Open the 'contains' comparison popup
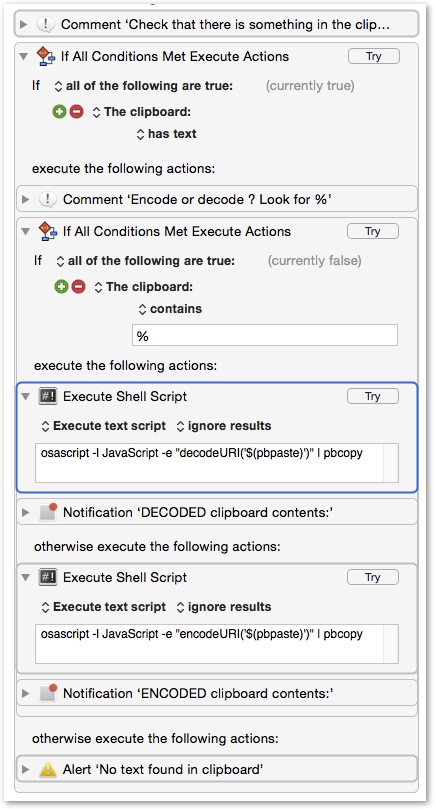This screenshot has height=809, width=434. coord(170,309)
